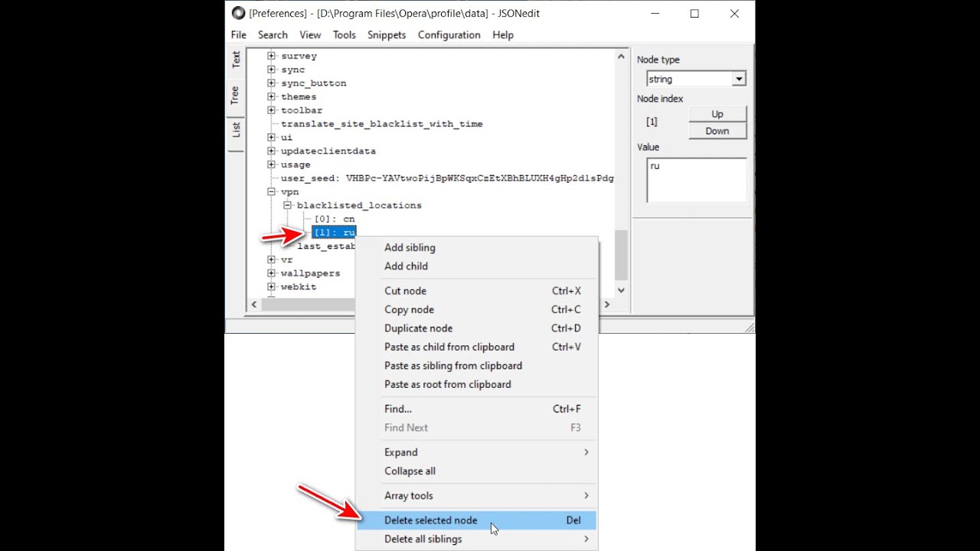Choose Duplicate node
The height and width of the screenshot is (551, 980).
click(x=476, y=328)
